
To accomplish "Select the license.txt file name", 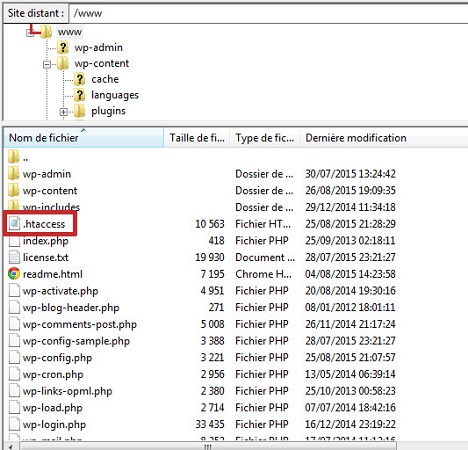I will point(46,257).
